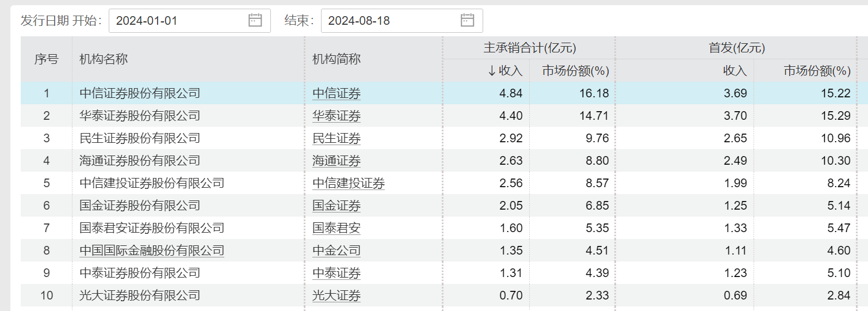The image size is (868, 311).
Task: Click market share value 2.33
Action: (x=596, y=295)
